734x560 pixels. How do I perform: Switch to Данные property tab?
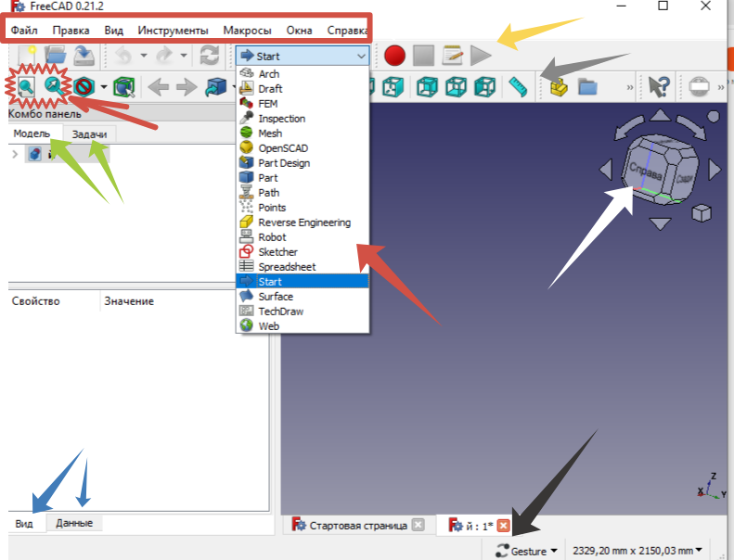coord(74,523)
